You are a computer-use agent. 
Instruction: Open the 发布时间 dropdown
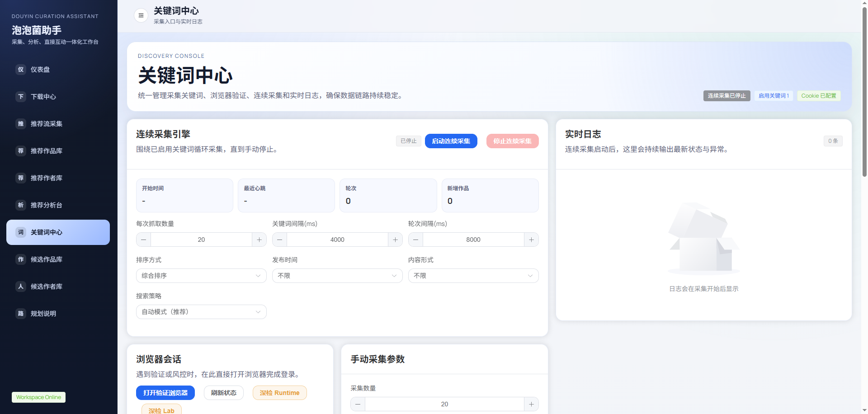pos(337,276)
